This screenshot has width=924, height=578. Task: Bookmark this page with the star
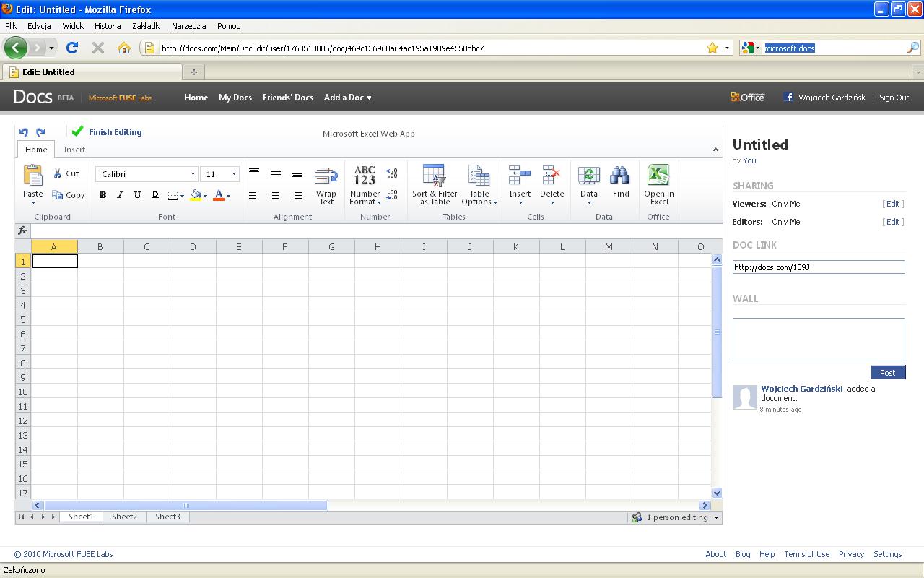712,48
